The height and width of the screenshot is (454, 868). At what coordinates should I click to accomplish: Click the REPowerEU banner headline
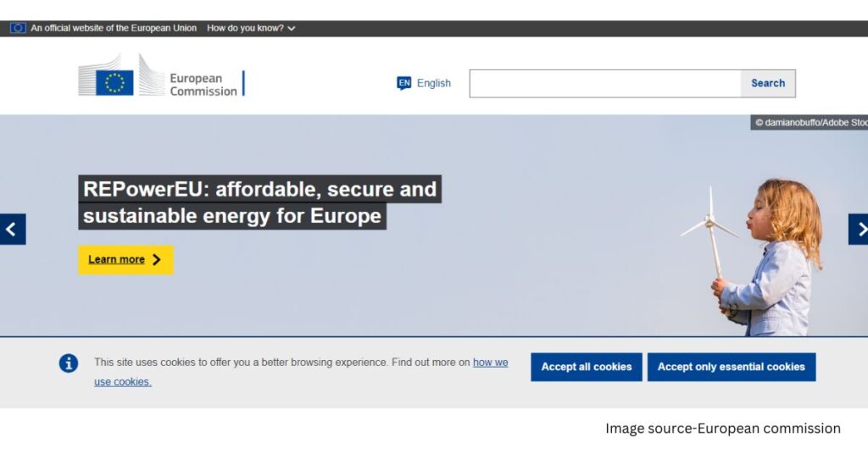[x=260, y=202]
